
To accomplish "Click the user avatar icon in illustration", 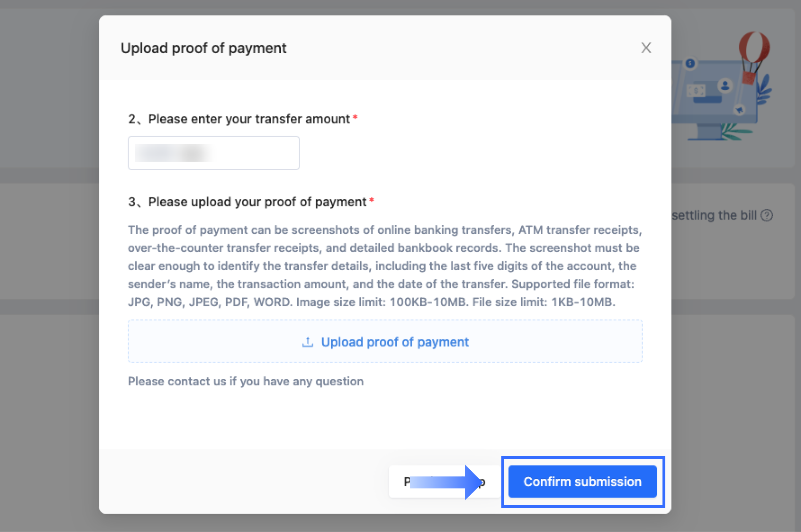I will point(725,85).
